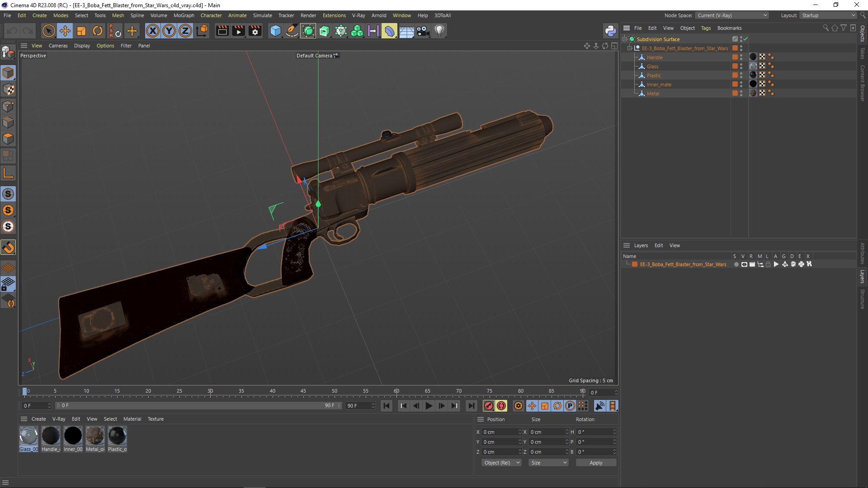Image resolution: width=868 pixels, height=488 pixels.
Task: Open viewport Cameras menu
Action: coord(58,46)
